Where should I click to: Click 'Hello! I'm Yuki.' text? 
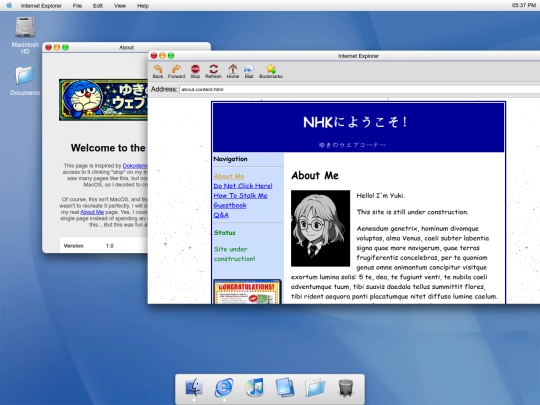click(381, 196)
